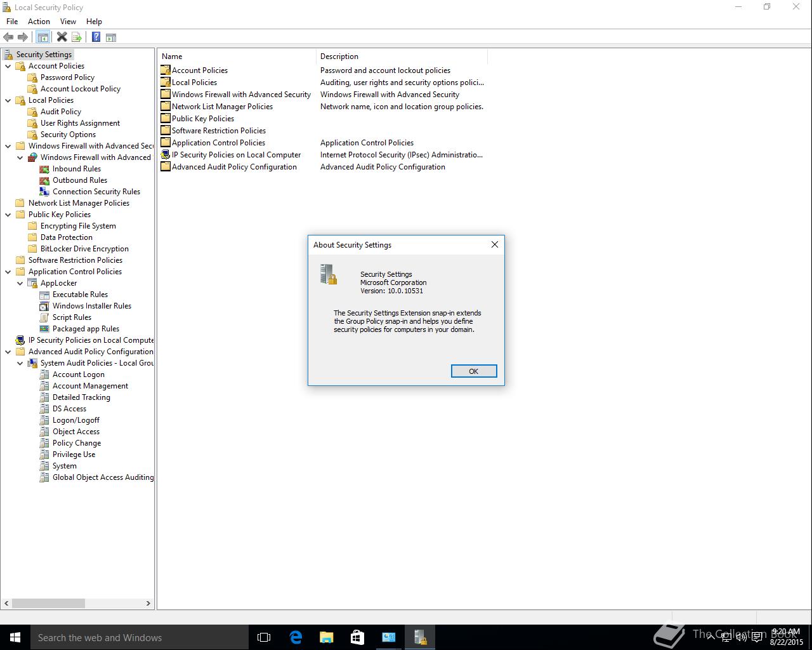Viewport: 812px width, 650px height.
Task: Click the AppLocker node icon
Action: click(32, 283)
